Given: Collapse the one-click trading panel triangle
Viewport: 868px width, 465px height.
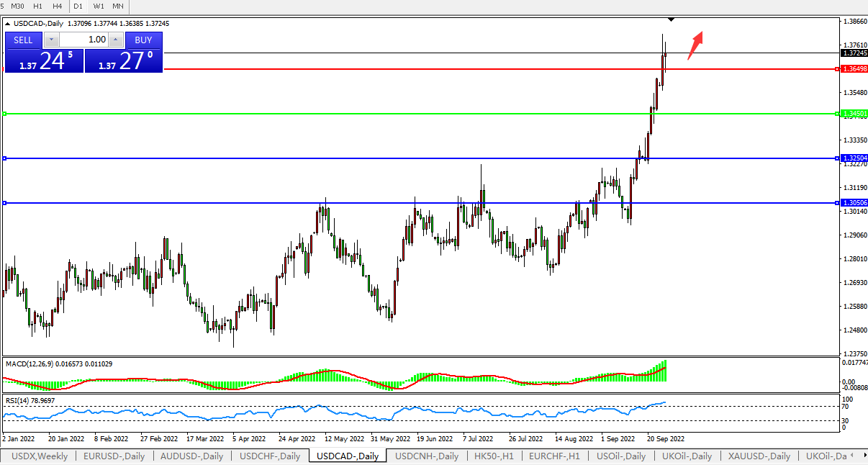Looking at the screenshot, I should [x=8, y=24].
